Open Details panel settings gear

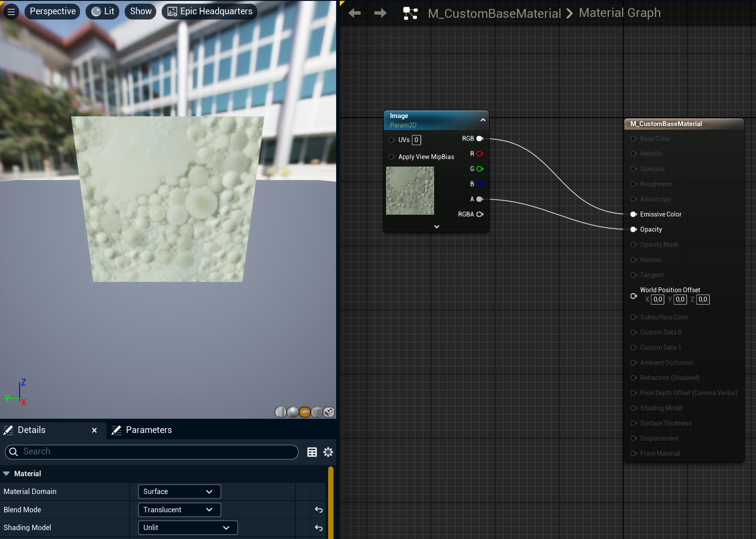pos(328,452)
